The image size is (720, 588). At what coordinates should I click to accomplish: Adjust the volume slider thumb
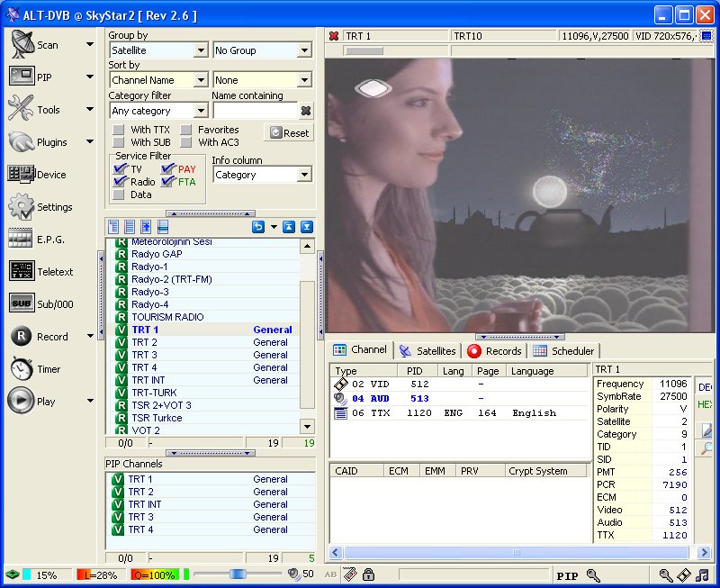coord(238,574)
